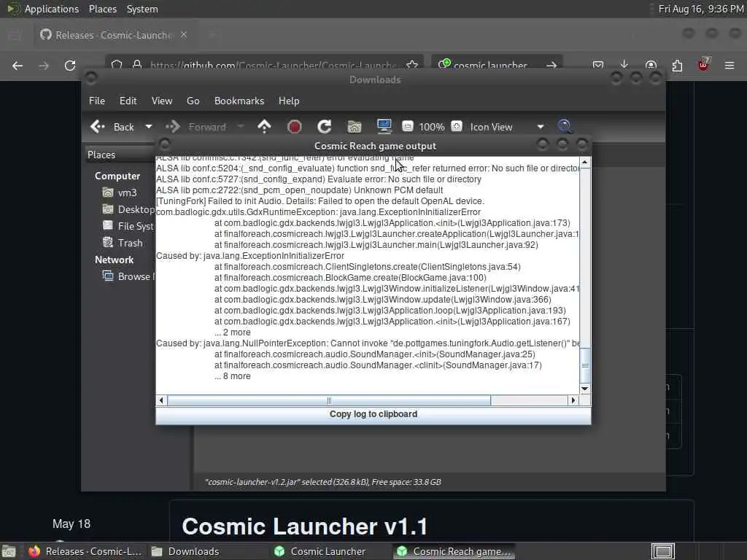Click the log's vertical scroll down arrow
Image resolution: width=747 pixels, height=560 pixels.
pyautogui.click(x=585, y=389)
